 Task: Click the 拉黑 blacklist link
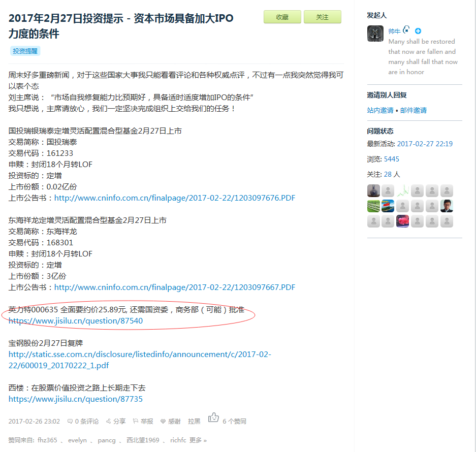coord(194,422)
